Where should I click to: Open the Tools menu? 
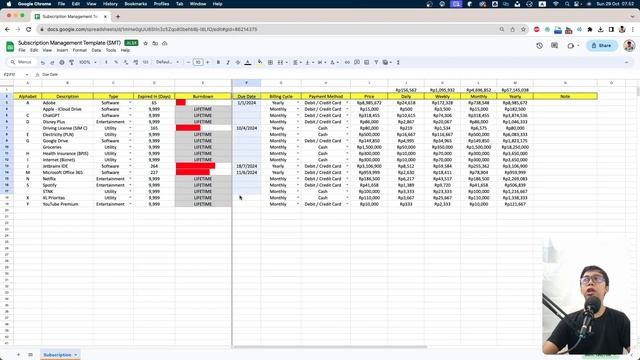click(111, 50)
